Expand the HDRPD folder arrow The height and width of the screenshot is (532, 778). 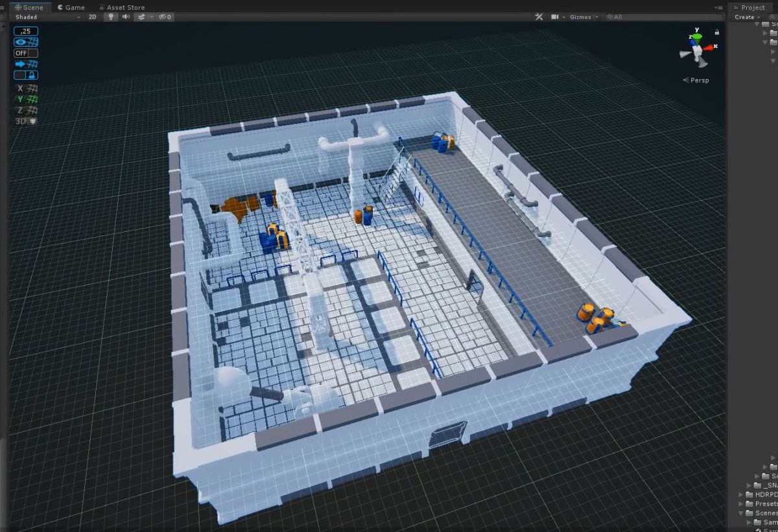coord(742,494)
